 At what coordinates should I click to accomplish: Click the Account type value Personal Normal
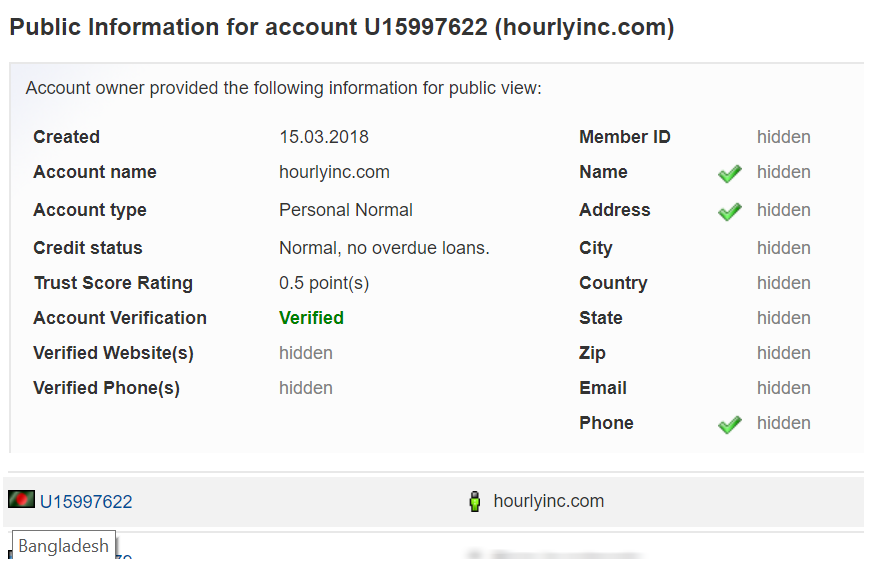tap(346, 210)
